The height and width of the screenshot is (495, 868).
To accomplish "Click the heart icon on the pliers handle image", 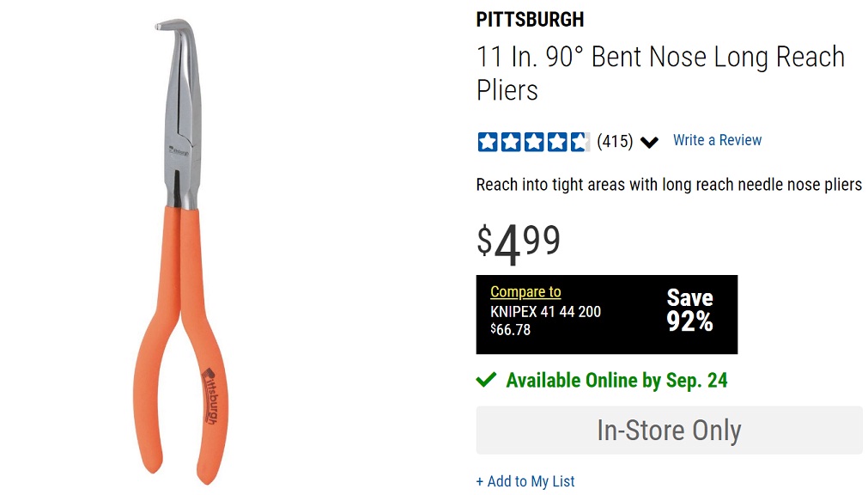I will click(x=208, y=373).
